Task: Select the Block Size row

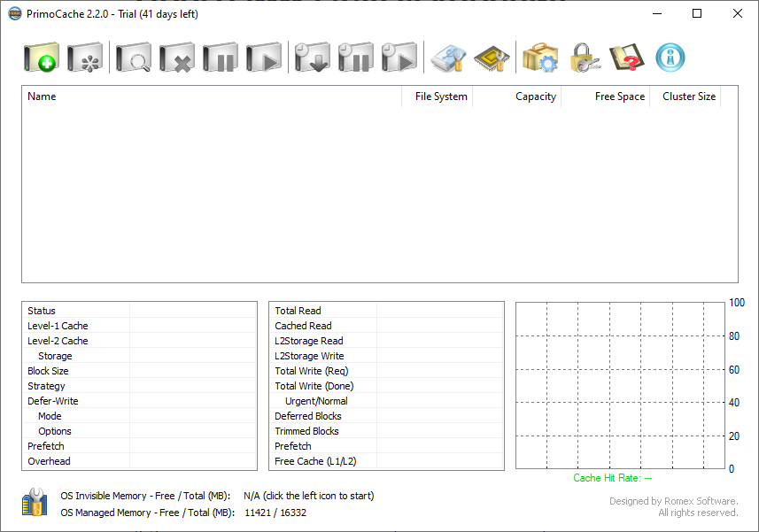Action: pos(139,371)
